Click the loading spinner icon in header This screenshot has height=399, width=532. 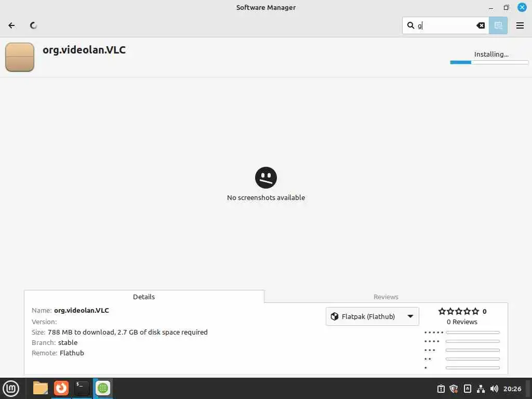[33, 25]
